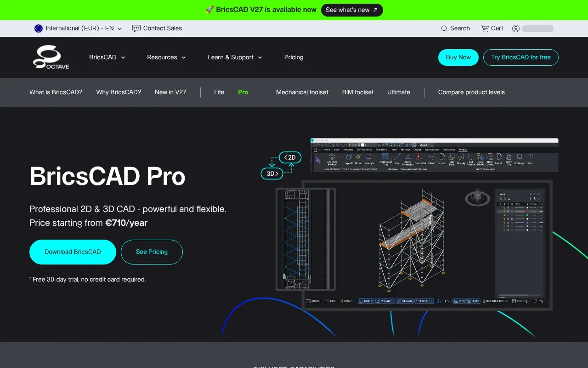Switch to Annotate tab in CAD ribbon

tap(348, 149)
